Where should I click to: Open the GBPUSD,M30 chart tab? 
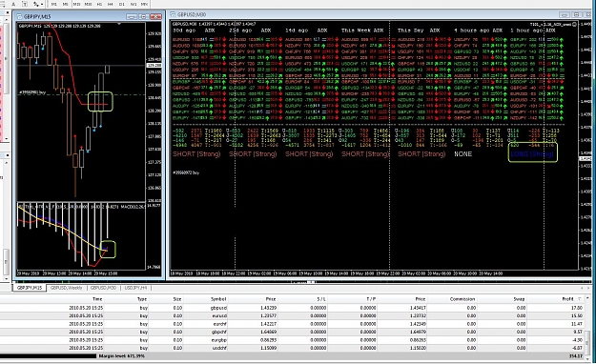click(x=103, y=288)
